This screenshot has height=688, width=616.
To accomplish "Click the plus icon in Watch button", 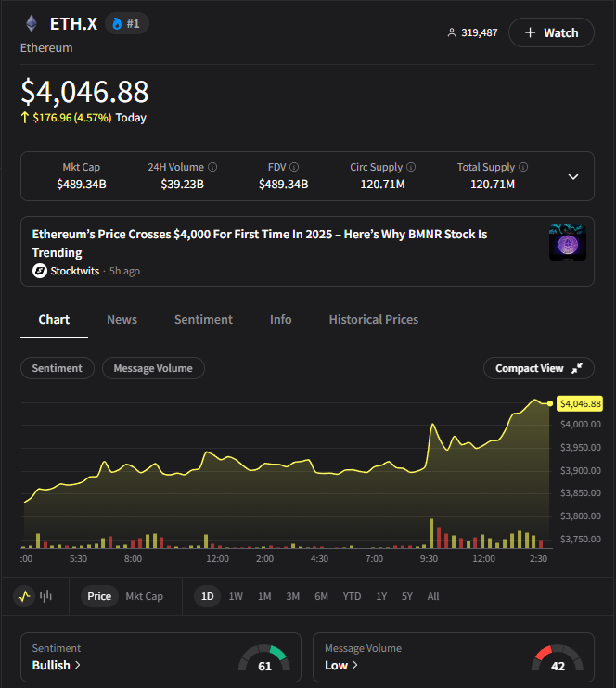I will 530,32.
